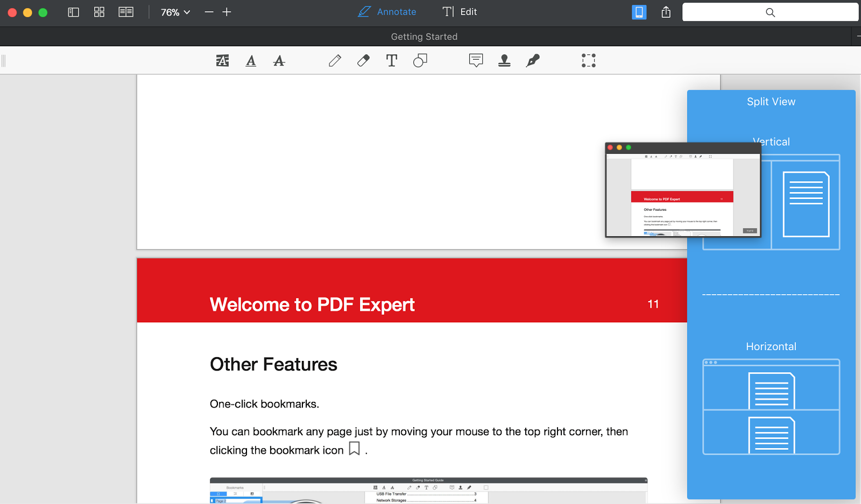Click the search input field
The width and height of the screenshot is (861, 504).
click(x=770, y=12)
